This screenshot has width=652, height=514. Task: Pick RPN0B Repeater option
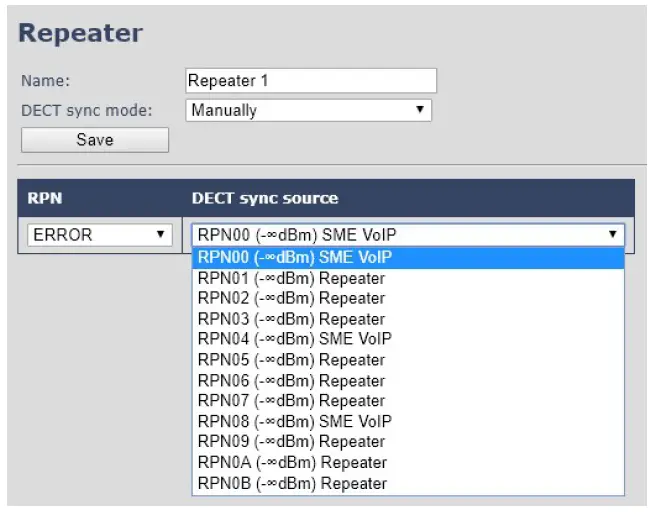pyautogui.click(x=408, y=483)
